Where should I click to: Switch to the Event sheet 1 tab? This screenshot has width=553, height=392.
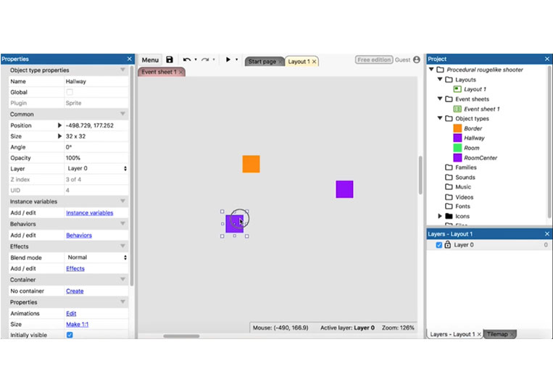(x=159, y=72)
